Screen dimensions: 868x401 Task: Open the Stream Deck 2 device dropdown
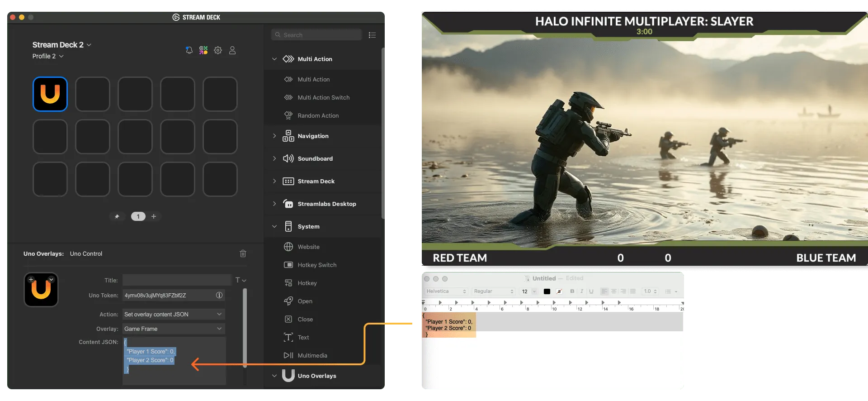tap(62, 45)
